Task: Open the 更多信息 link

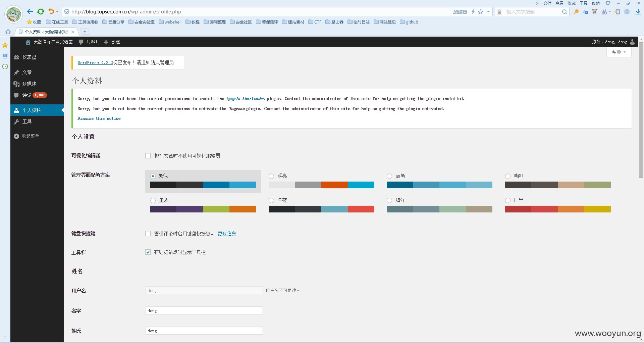Action: pyautogui.click(x=227, y=234)
